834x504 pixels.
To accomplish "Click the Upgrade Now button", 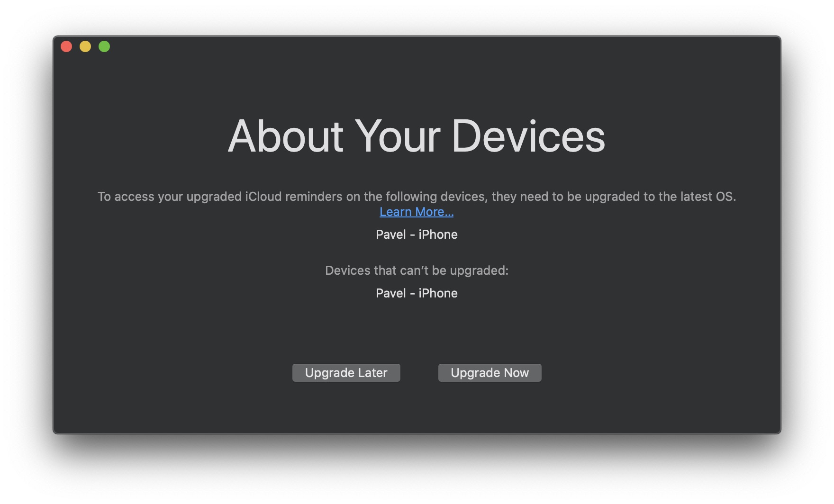I will [x=490, y=373].
